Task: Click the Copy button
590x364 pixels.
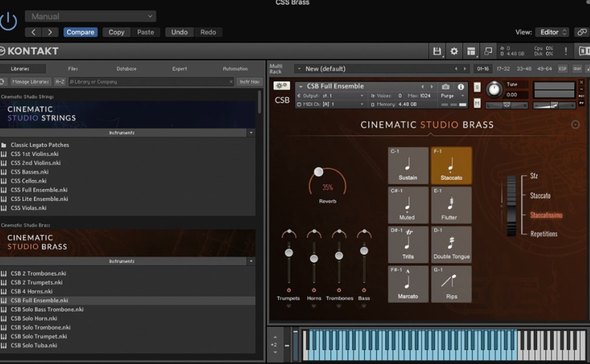Action: click(116, 32)
